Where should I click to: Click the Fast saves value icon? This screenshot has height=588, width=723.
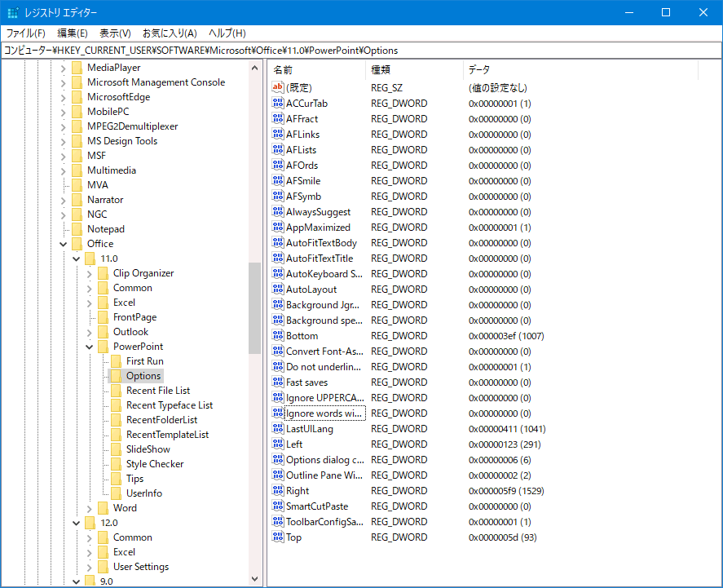278,382
